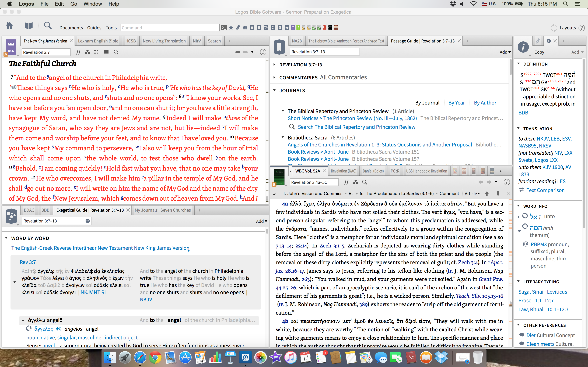This screenshot has width=588, height=367.
Task: Open the Text Comparison link
Action: (545, 190)
